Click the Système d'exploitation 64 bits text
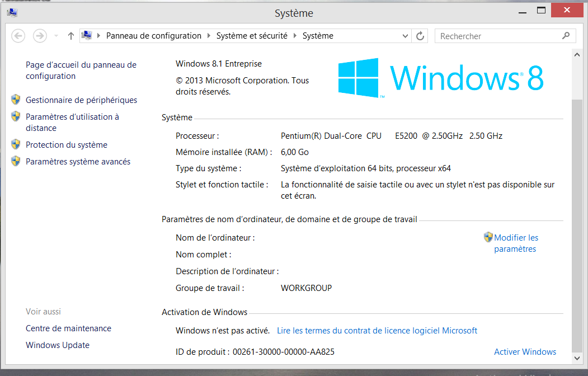The width and height of the screenshot is (588, 376). pos(366,168)
